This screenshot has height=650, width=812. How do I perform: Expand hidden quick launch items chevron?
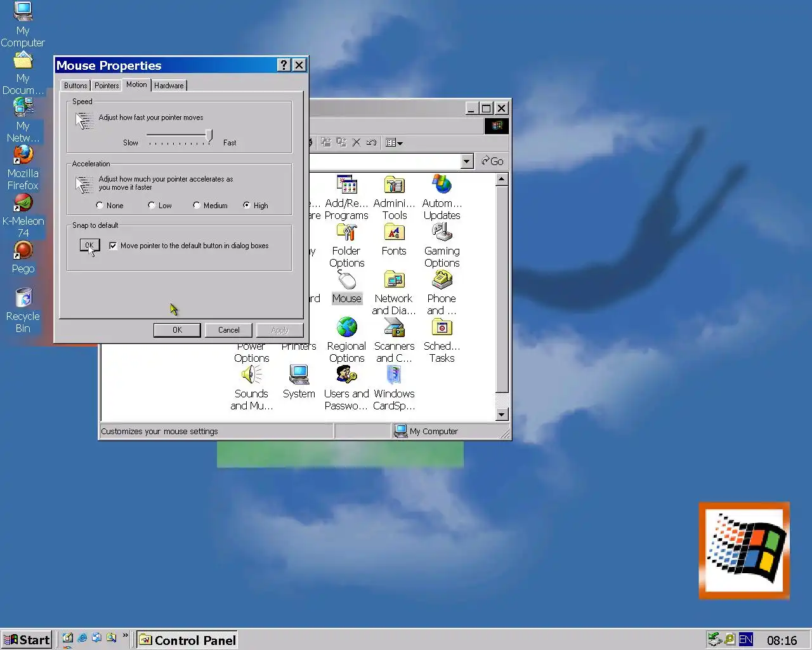(x=125, y=635)
